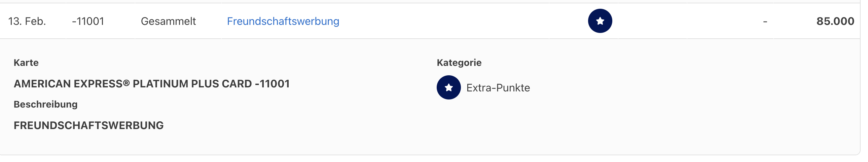868x162 pixels.
Task: Click the Beschreibung label
Action: click(45, 105)
